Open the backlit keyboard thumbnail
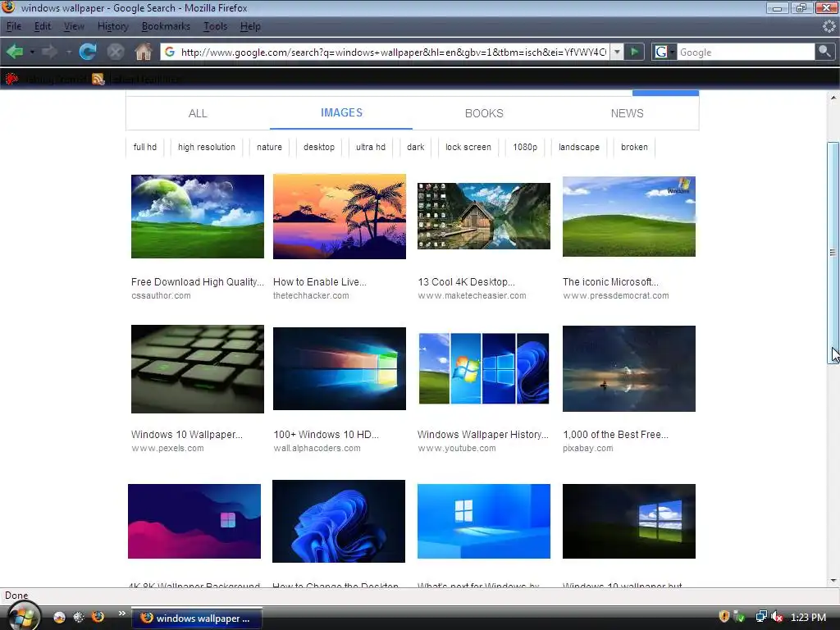Screen dimensions: 840x630 click(198, 369)
